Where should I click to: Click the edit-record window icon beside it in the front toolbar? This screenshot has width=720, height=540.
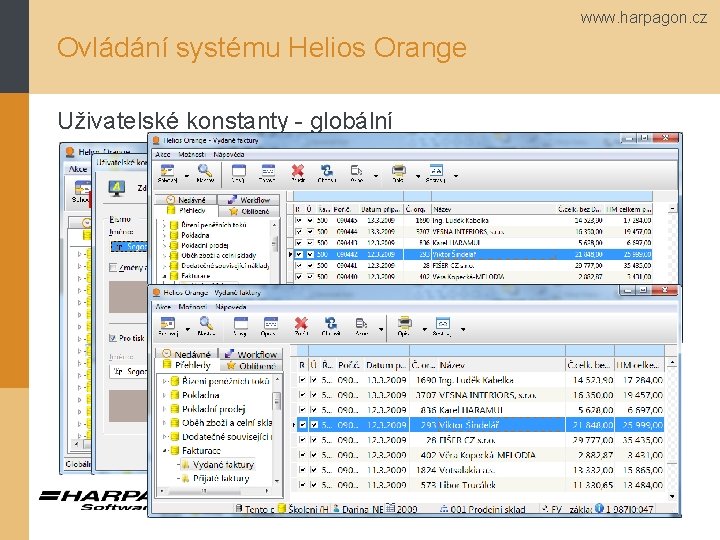[270, 324]
